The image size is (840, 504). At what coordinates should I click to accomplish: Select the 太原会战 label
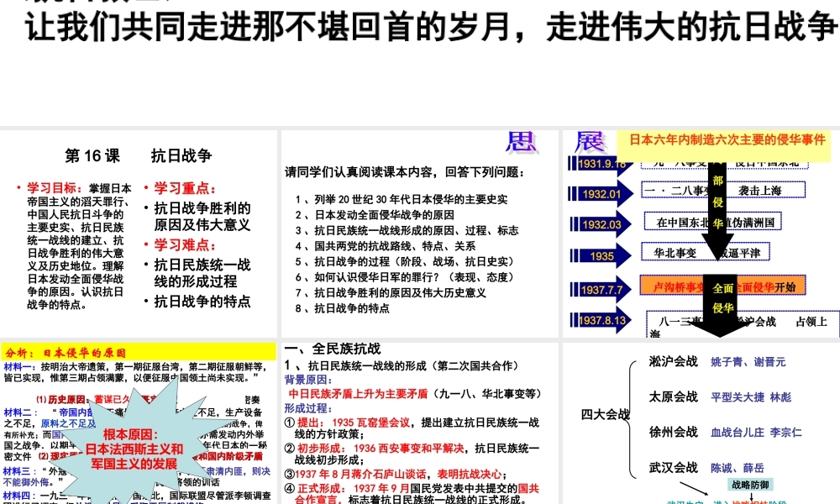(673, 396)
